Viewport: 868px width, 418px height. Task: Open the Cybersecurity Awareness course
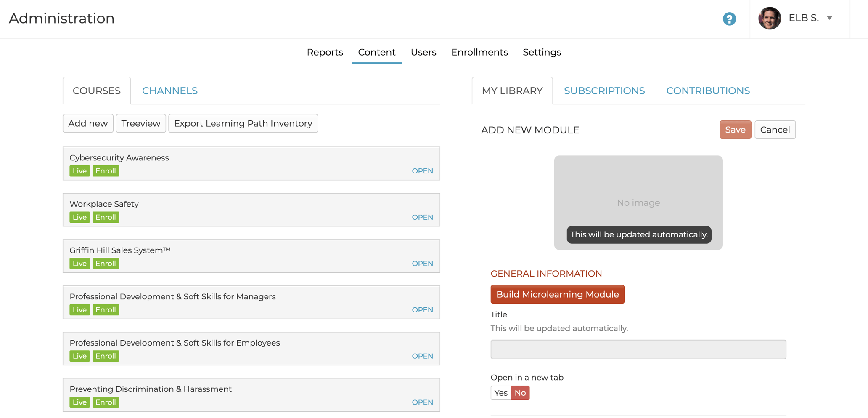pyautogui.click(x=422, y=171)
